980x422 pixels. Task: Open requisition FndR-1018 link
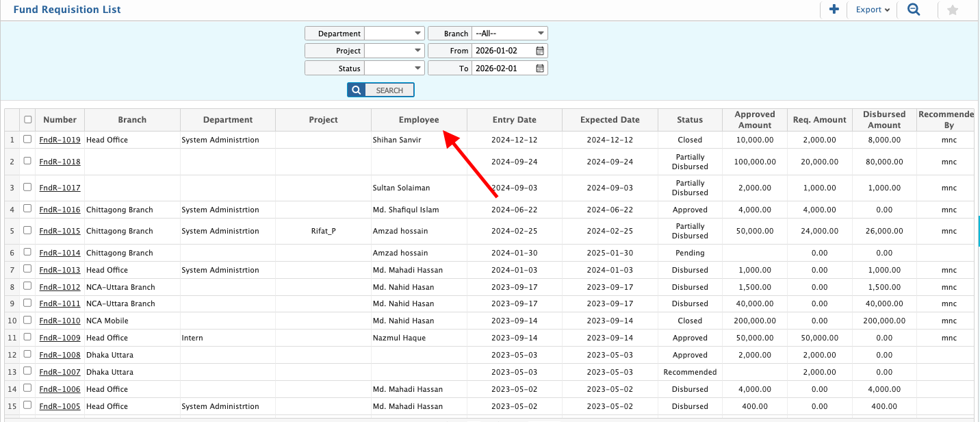click(60, 162)
